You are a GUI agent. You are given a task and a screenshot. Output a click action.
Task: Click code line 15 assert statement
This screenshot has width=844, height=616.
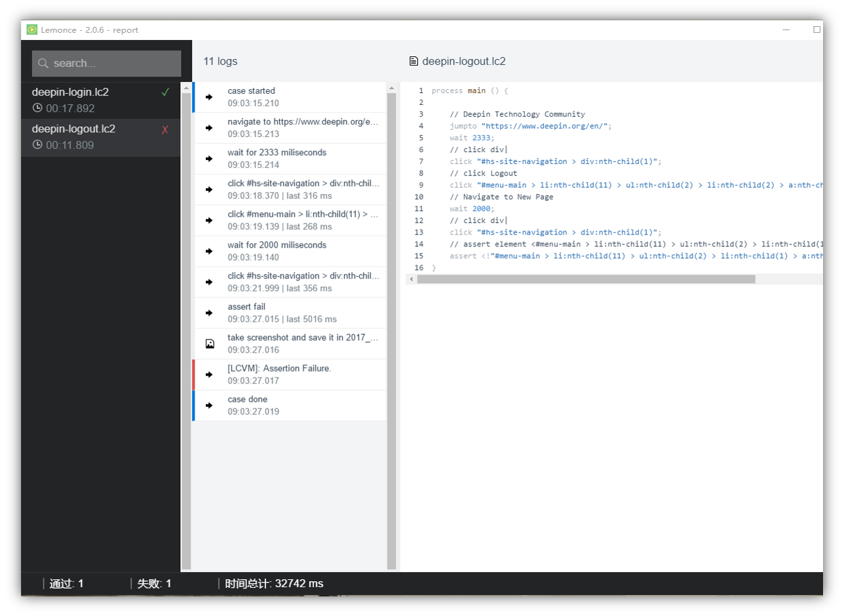pos(636,256)
